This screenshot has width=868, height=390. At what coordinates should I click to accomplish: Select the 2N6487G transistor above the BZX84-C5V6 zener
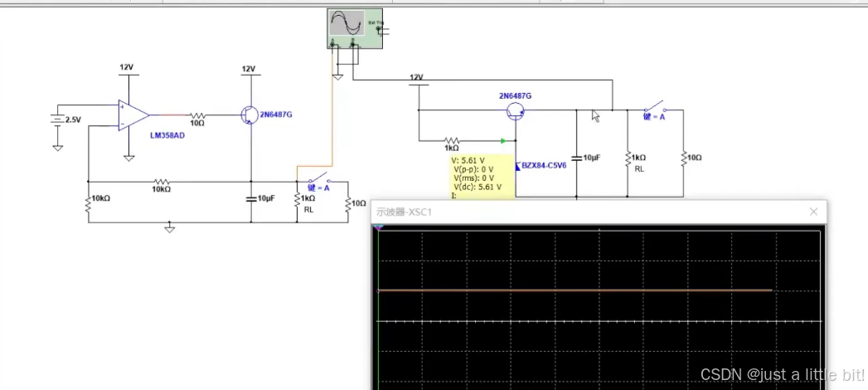[x=516, y=113]
